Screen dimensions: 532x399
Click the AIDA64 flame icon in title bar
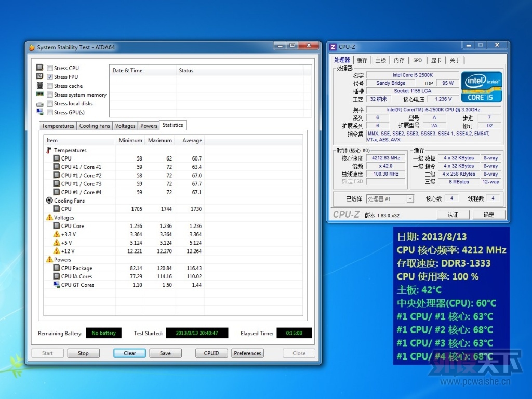point(32,47)
